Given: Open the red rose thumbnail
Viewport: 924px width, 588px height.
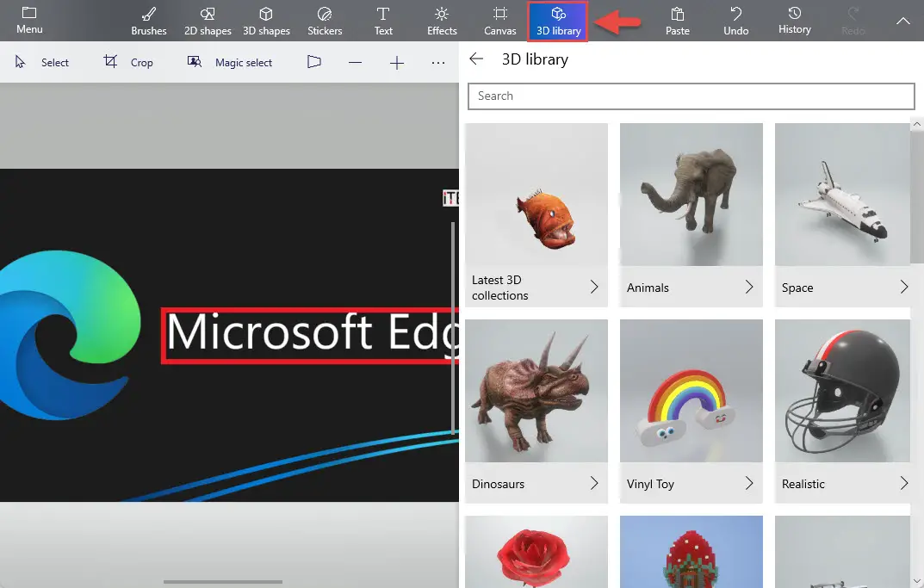Looking at the screenshot, I should 536,552.
